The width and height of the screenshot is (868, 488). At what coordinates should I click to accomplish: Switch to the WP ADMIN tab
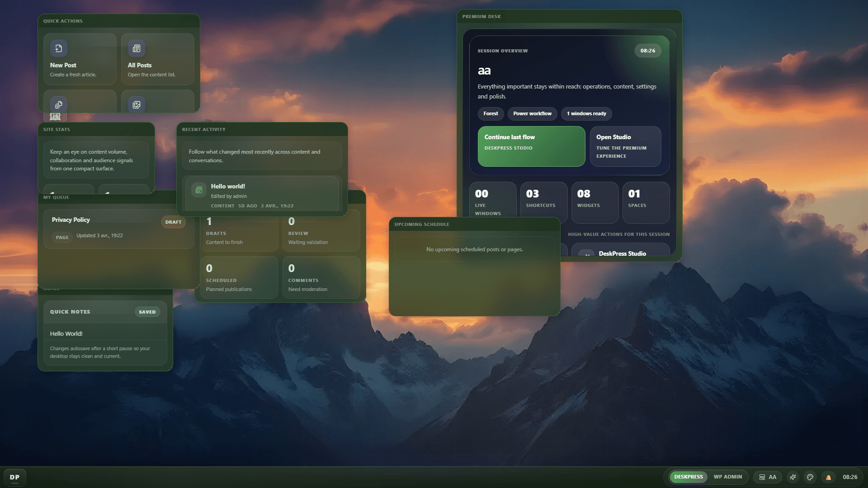727,477
